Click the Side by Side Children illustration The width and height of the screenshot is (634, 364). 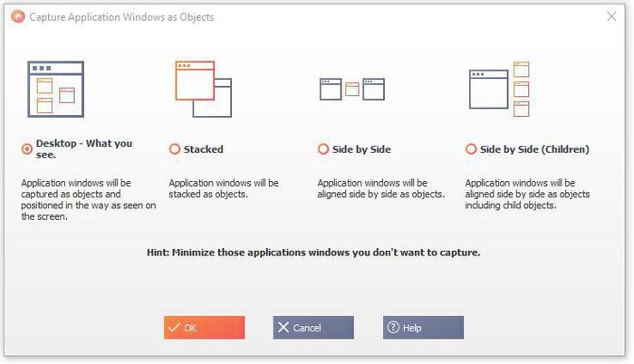(x=499, y=89)
